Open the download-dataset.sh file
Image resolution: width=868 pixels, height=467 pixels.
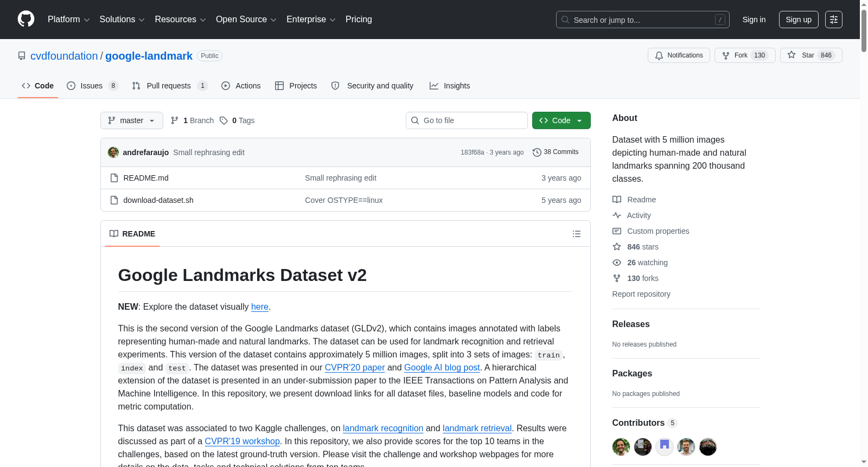click(158, 200)
